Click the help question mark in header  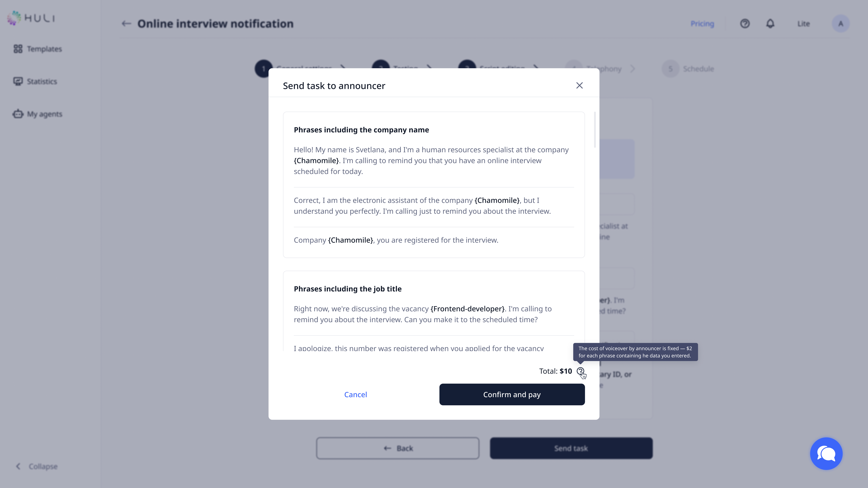[x=745, y=24]
